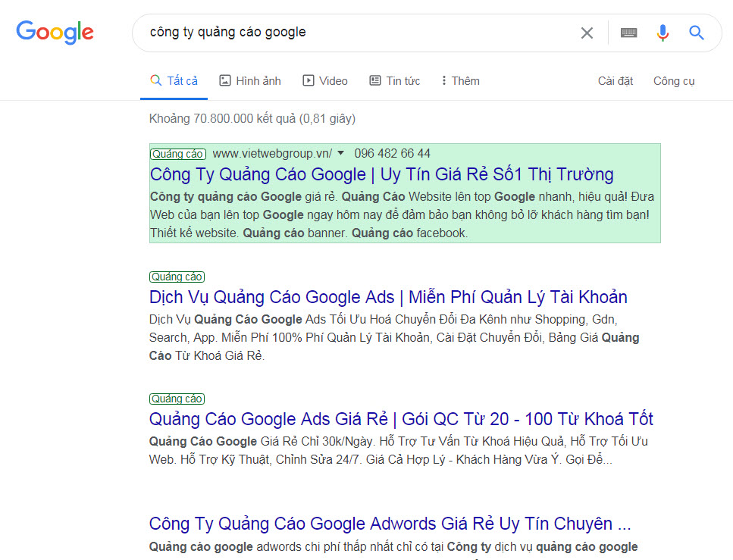Click the Quảng cáo badge on first ad

click(x=177, y=154)
